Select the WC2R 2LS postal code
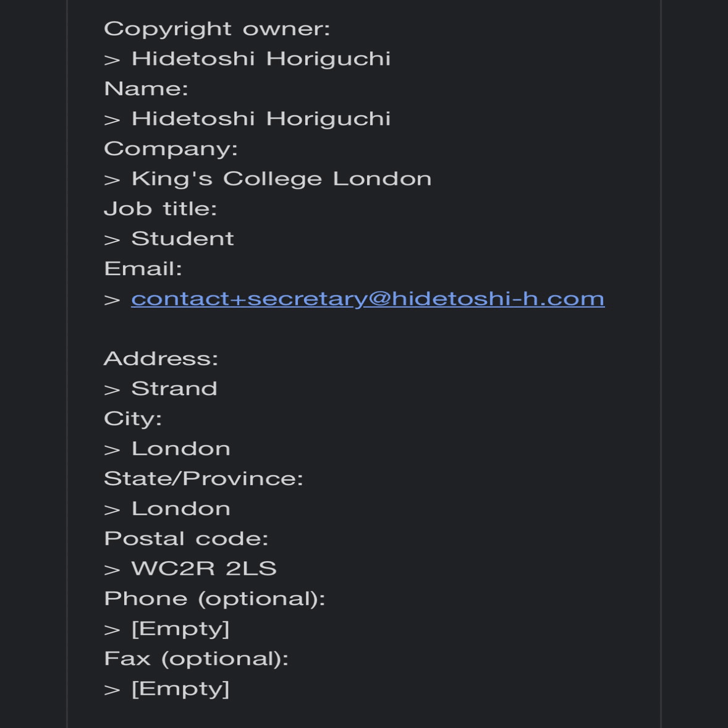The height and width of the screenshot is (728, 728). tap(204, 569)
